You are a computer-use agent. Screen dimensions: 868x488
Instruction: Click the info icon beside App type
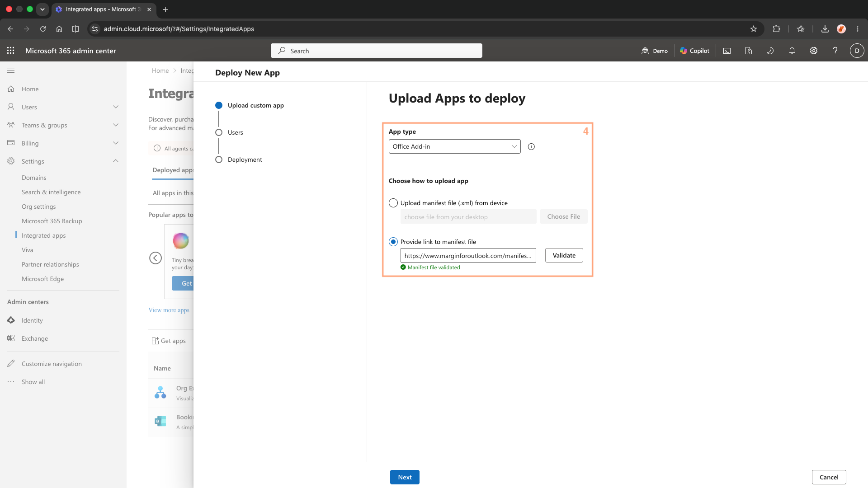pyautogui.click(x=531, y=146)
